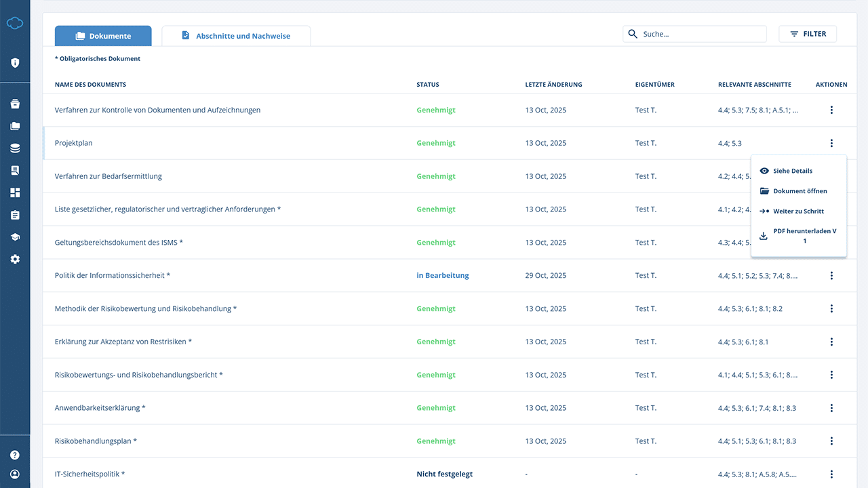This screenshot has width=868, height=488.
Task: Open actions menu for Anwendbarkeitserklärung row
Action: pos(831,408)
